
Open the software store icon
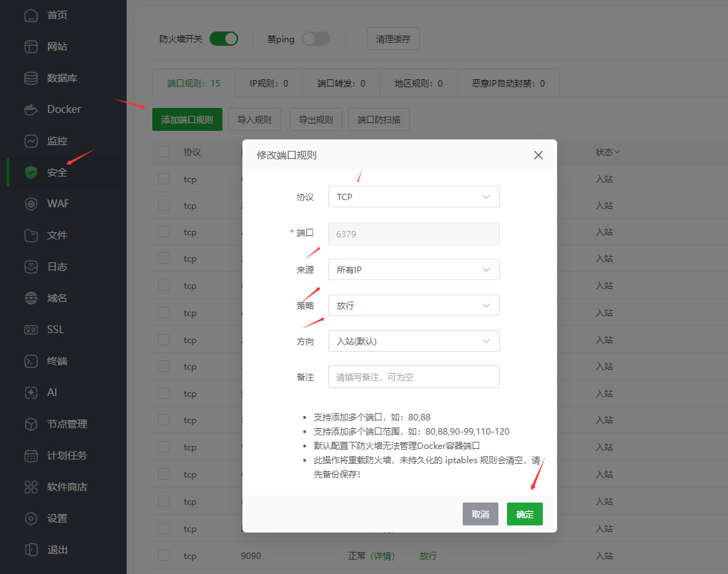click(31, 487)
